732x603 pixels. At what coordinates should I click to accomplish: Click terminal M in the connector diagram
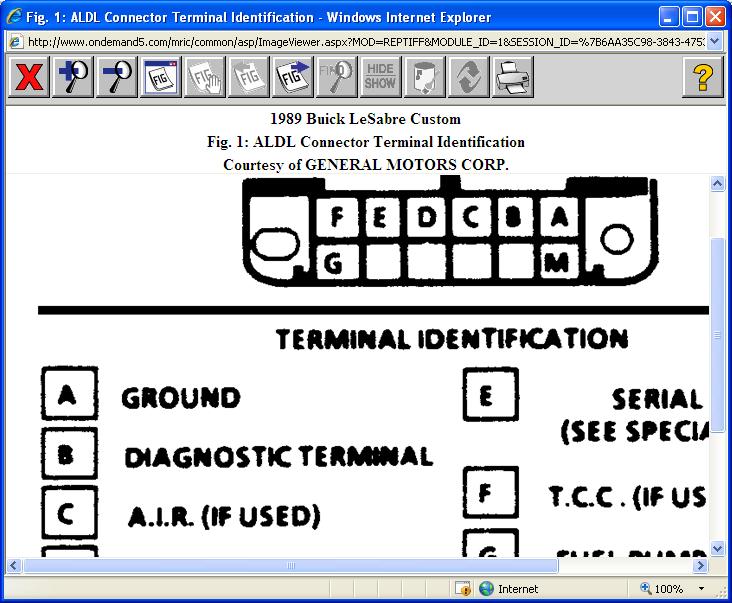pos(557,262)
